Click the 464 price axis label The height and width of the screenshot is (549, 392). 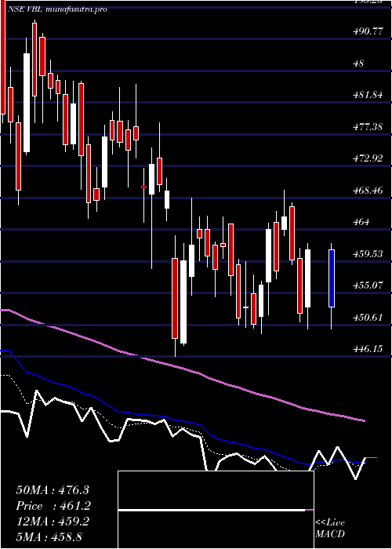361,222
